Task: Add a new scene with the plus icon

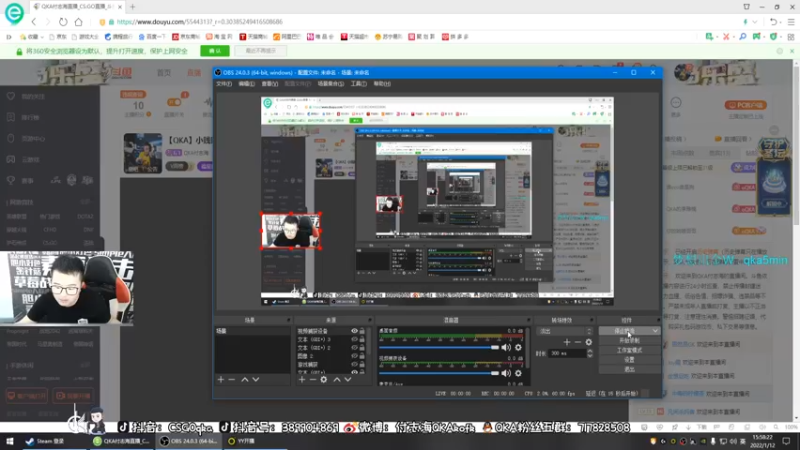Action: coord(221,380)
